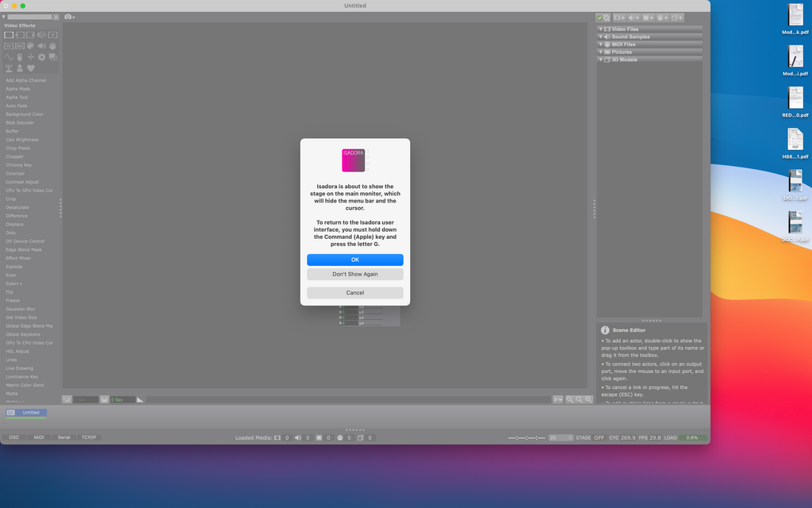Select the paint palette toolbox category

[x=31, y=46]
